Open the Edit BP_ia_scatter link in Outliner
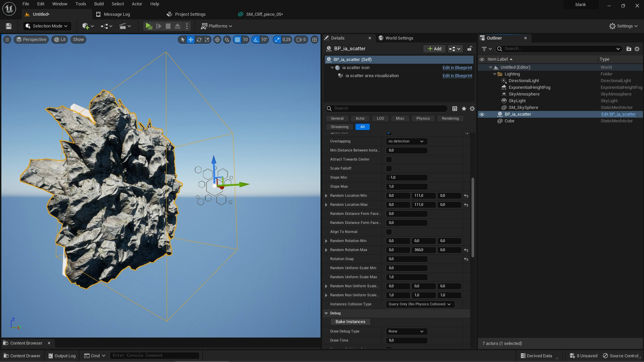 point(618,114)
